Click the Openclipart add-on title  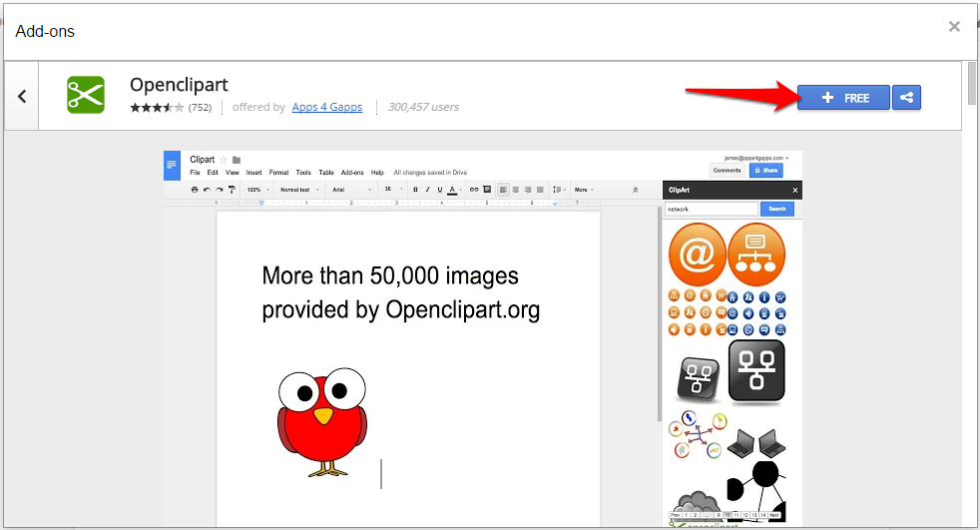[179, 85]
